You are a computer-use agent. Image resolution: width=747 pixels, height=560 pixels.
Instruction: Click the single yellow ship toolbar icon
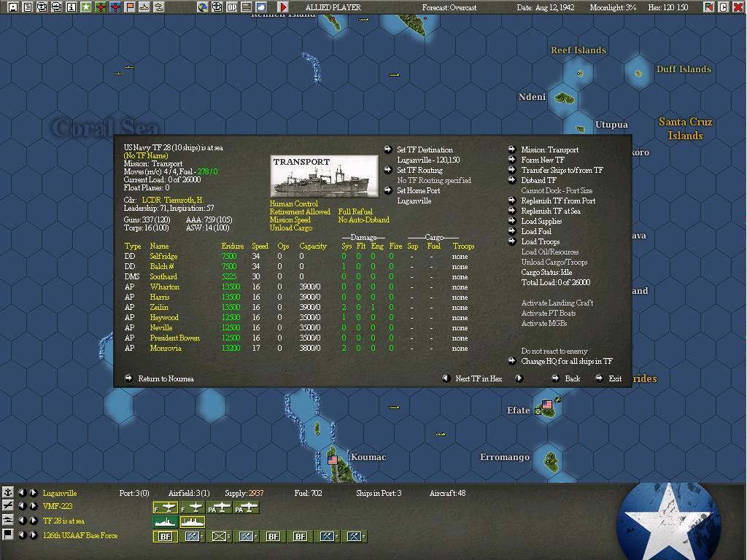tap(144, 7)
